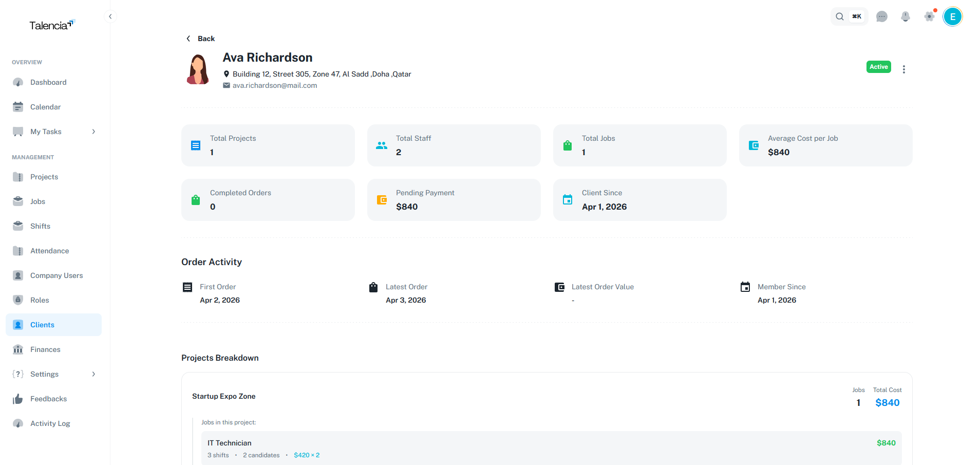Viewport: 980px width, 465px height.
Task: Switch to the Clients section
Action: pos(43,324)
